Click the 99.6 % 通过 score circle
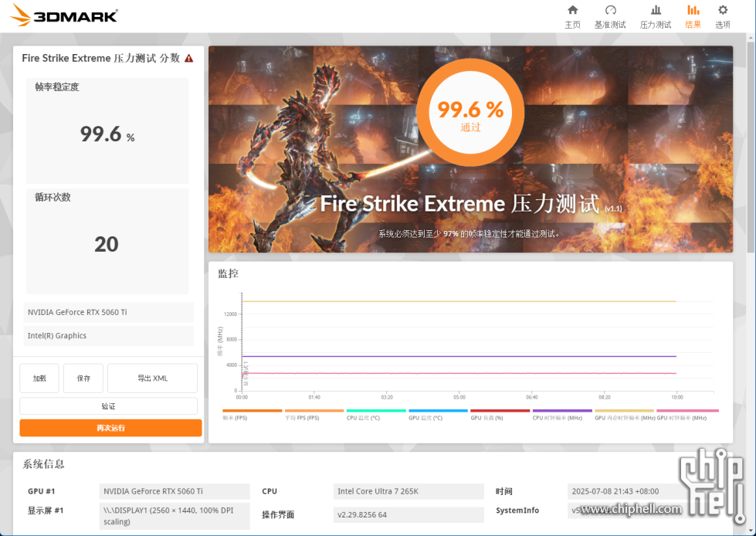Screen dimensions: 756x536 [x=470, y=113]
